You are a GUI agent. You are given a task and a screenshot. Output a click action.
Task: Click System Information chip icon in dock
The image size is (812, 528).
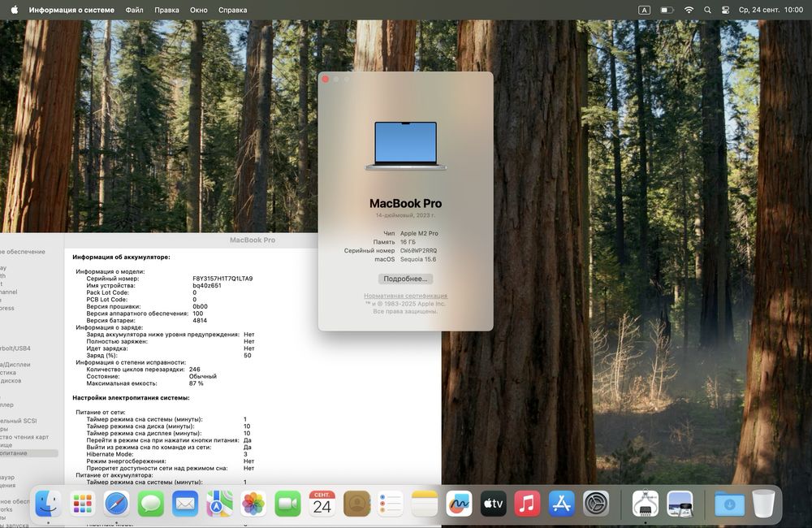(x=646, y=503)
